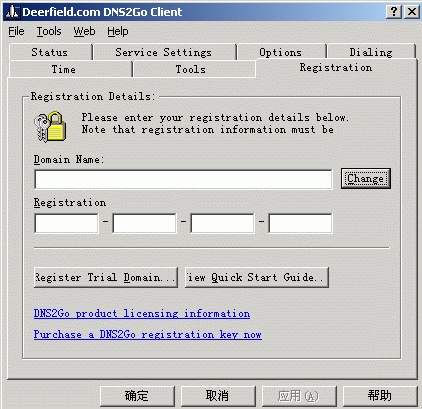The image size is (422, 409).
Task: Switch to the Dialing tab
Action: 372,52
